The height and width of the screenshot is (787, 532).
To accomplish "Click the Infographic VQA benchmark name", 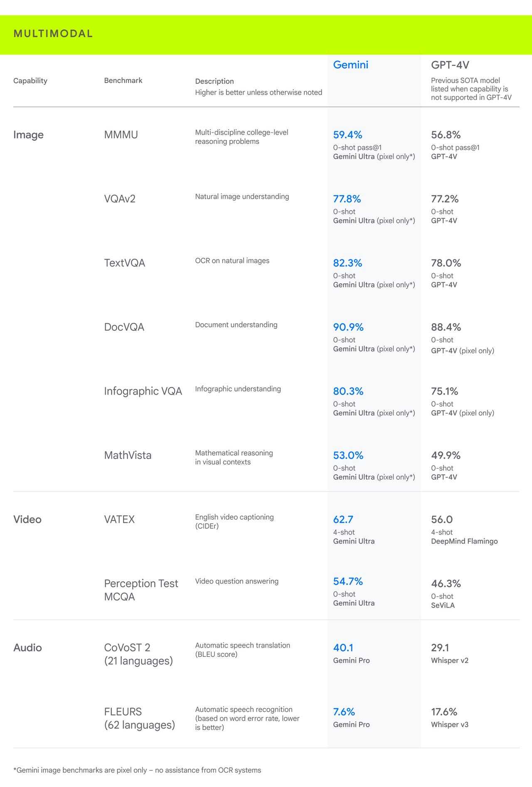I will (143, 391).
